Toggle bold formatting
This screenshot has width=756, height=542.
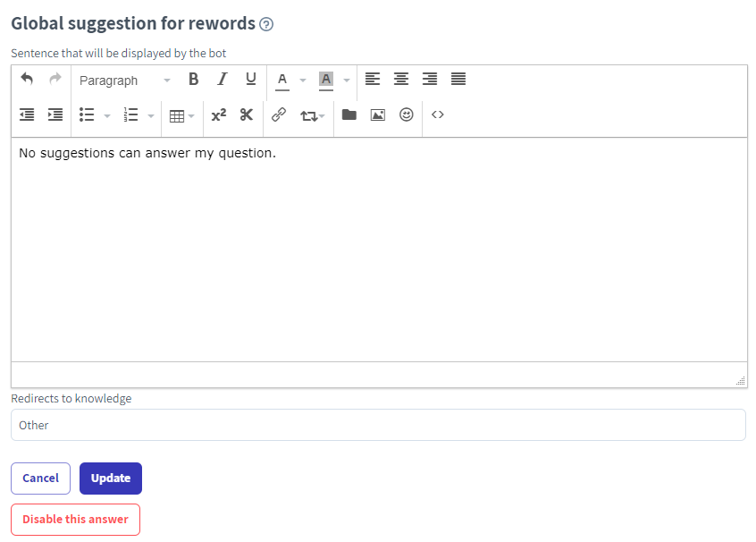193,80
